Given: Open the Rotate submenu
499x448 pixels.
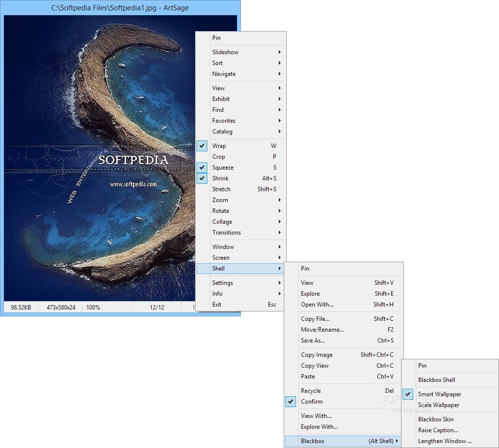Looking at the screenshot, I should (x=240, y=211).
